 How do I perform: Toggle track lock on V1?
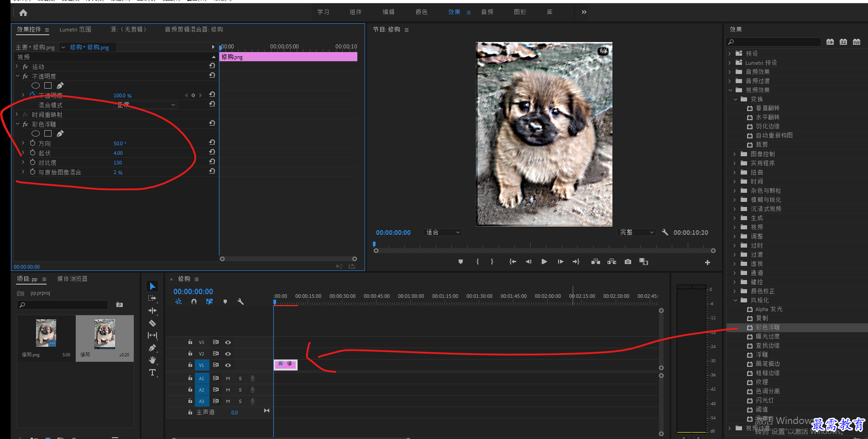(190, 365)
